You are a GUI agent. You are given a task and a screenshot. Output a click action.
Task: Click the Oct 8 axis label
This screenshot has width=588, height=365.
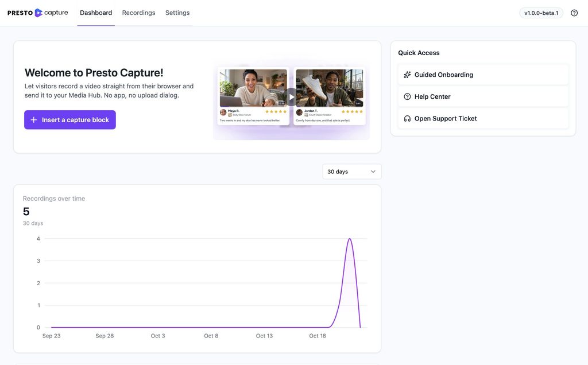[x=211, y=336]
